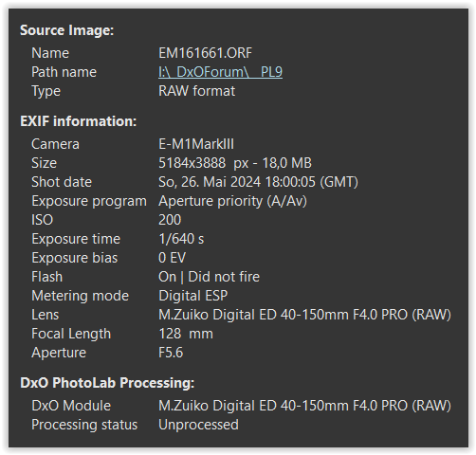Screen dimensions: 476x455
Task: Select the E-M1MarkIII camera value
Action: click(x=196, y=144)
